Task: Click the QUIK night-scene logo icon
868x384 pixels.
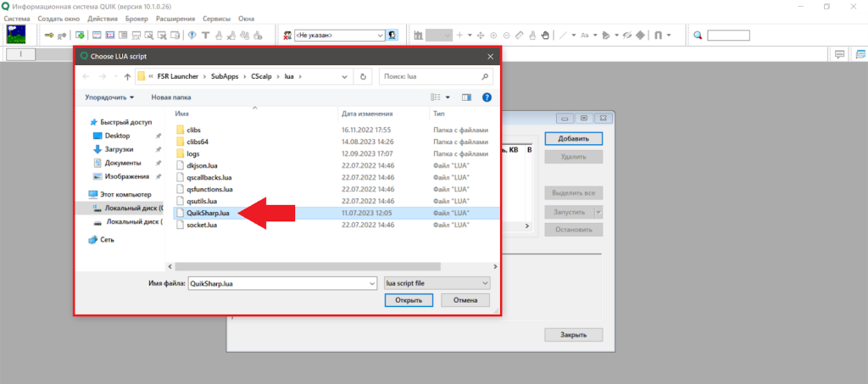Action: click(15, 35)
